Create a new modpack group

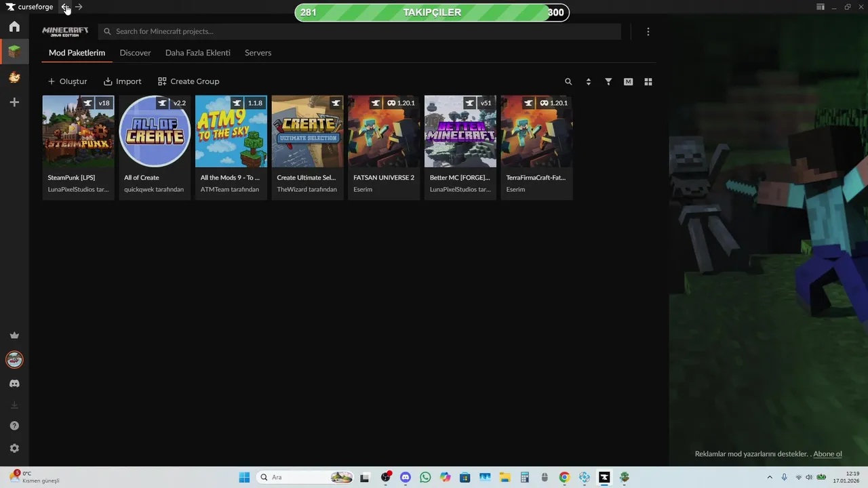tap(189, 81)
